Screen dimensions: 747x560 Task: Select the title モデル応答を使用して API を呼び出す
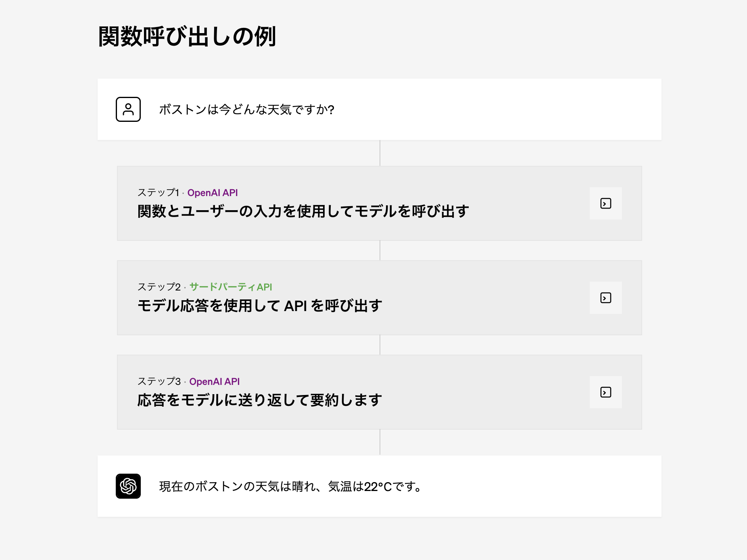tap(260, 306)
